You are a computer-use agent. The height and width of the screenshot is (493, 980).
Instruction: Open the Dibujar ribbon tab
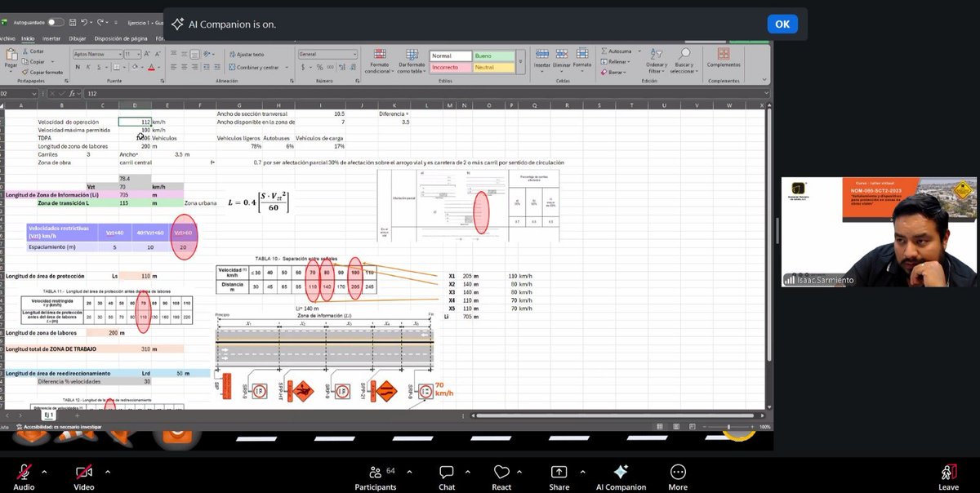pyautogui.click(x=77, y=38)
